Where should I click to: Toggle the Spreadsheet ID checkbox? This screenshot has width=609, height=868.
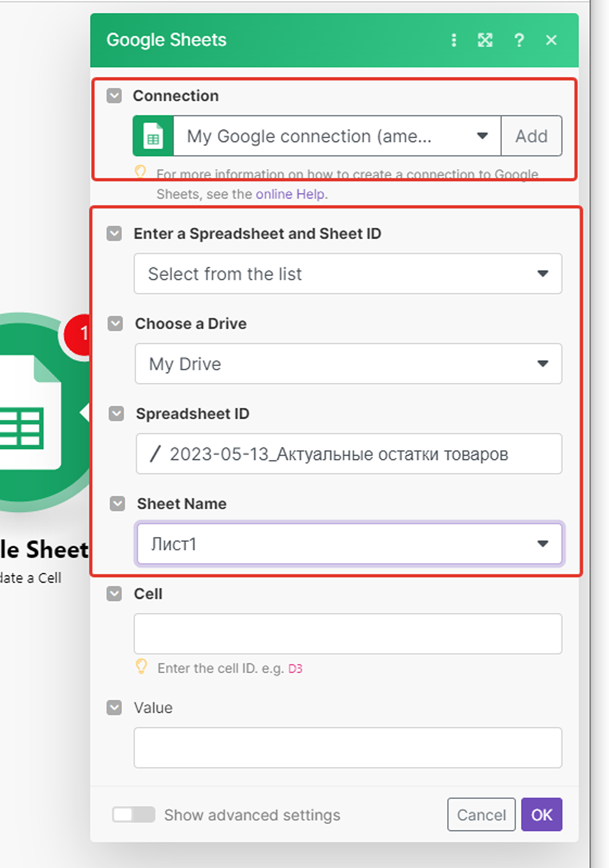pyautogui.click(x=117, y=414)
